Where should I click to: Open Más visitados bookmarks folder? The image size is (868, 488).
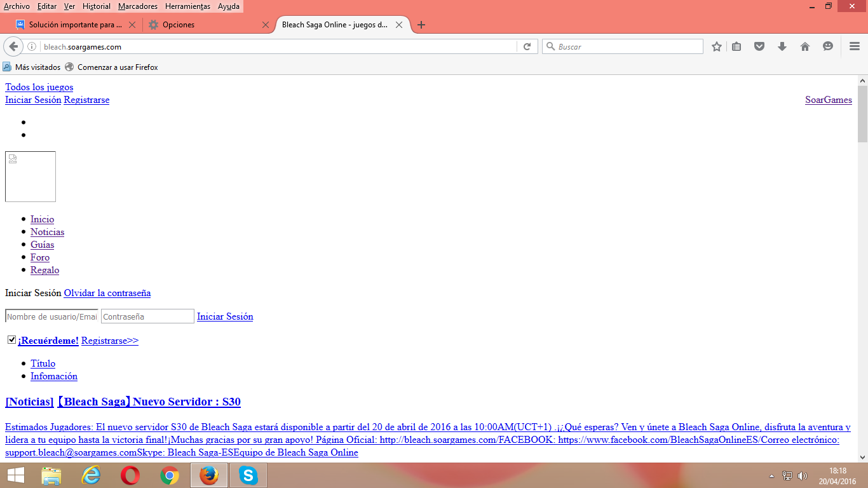(32, 67)
